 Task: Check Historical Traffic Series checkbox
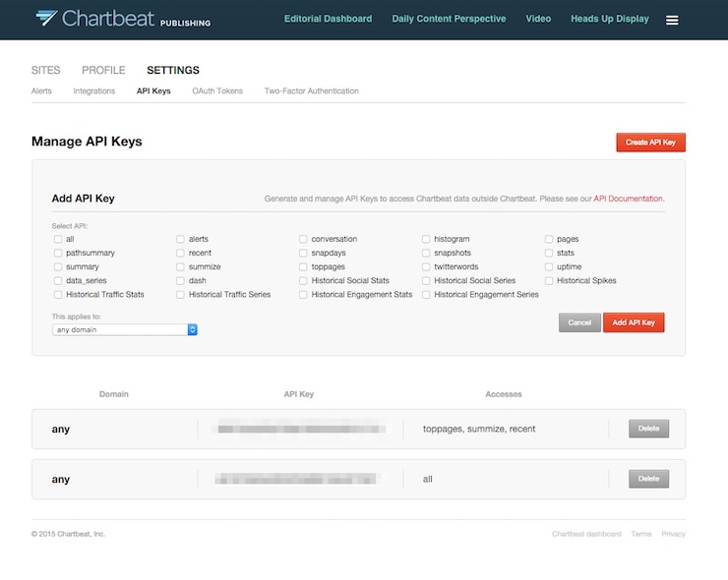point(180,295)
